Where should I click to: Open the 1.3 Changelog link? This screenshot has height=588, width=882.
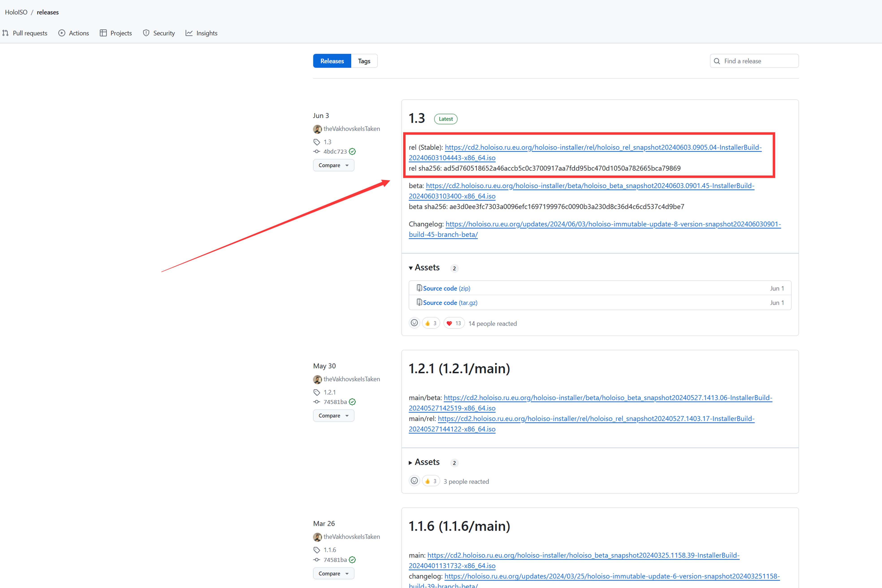[595, 229]
